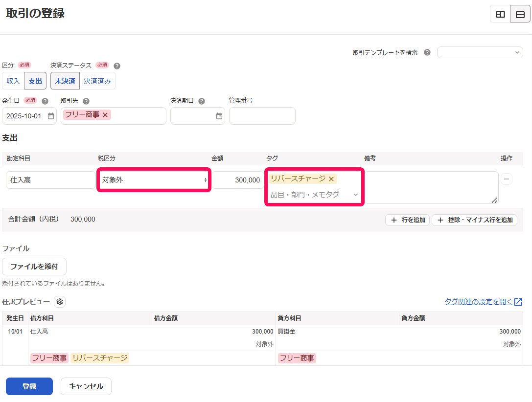Open help icon beside 取引先
The image size is (532, 402).
[x=86, y=101]
